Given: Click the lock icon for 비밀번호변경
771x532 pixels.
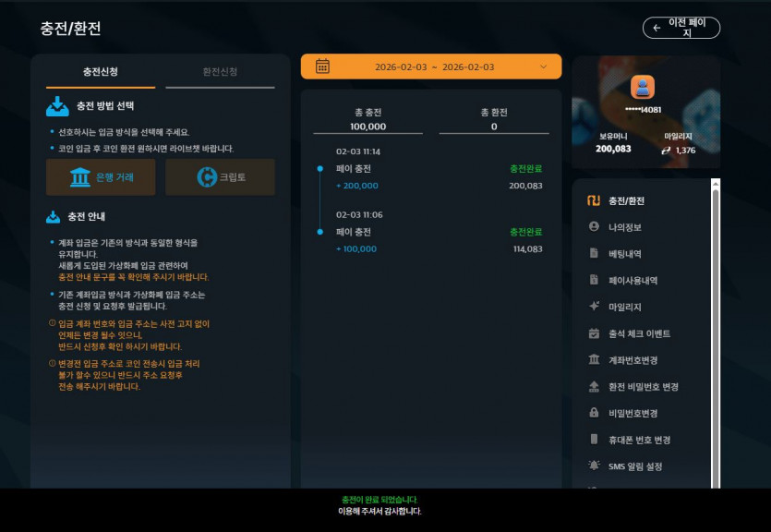Looking at the screenshot, I should pyautogui.click(x=594, y=413).
